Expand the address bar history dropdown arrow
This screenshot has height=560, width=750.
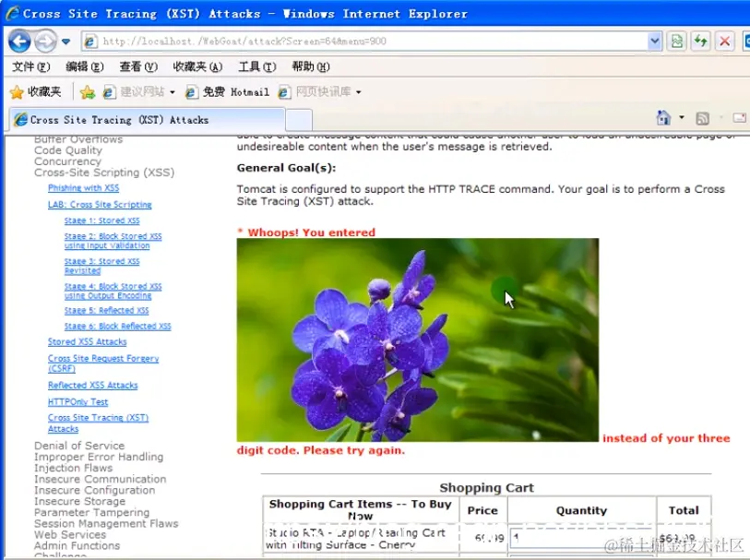654,42
